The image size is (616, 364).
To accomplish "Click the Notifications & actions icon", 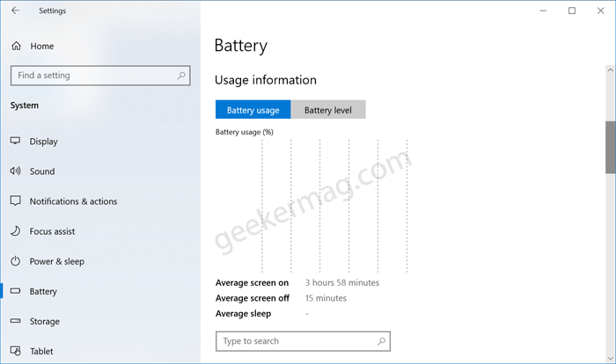I will 15,201.
